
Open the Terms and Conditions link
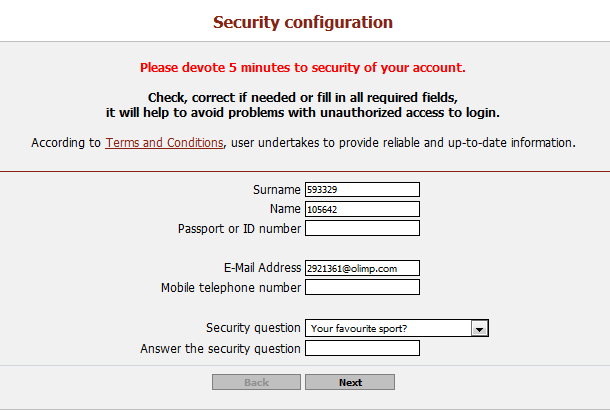coord(165,143)
